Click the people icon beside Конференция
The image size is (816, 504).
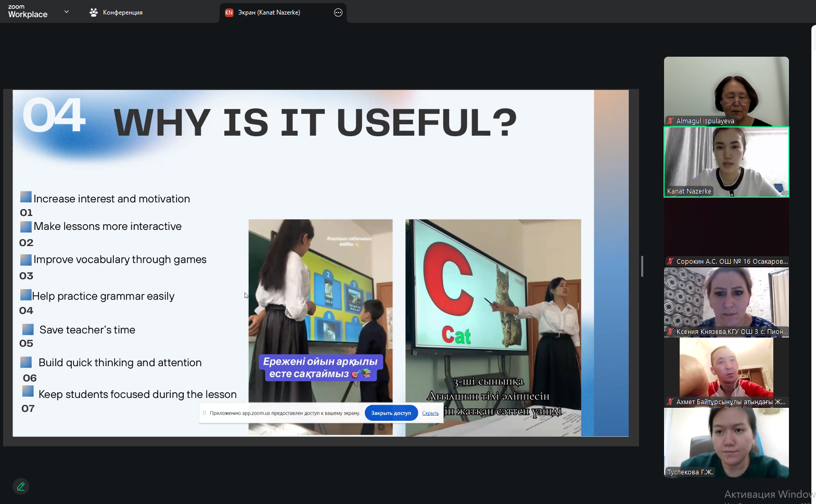(x=94, y=12)
